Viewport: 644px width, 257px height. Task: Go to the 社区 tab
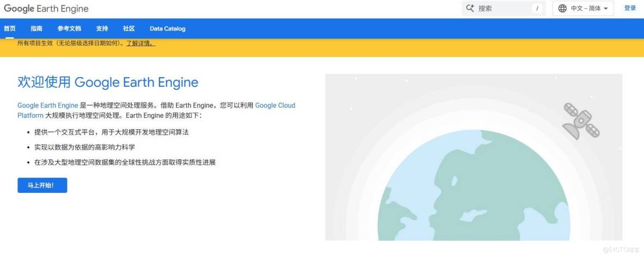pyautogui.click(x=128, y=28)
